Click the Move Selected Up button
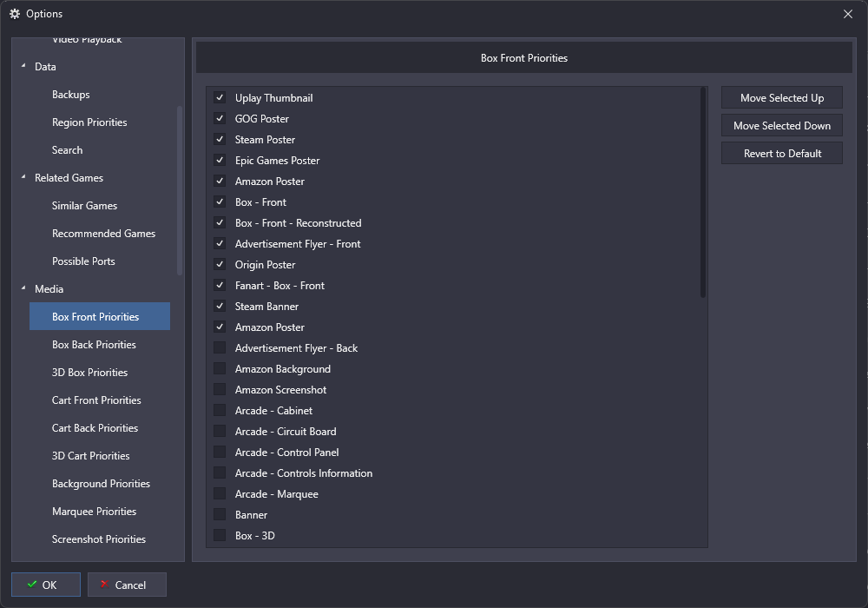The image size is (868, 608). (782, 97)
